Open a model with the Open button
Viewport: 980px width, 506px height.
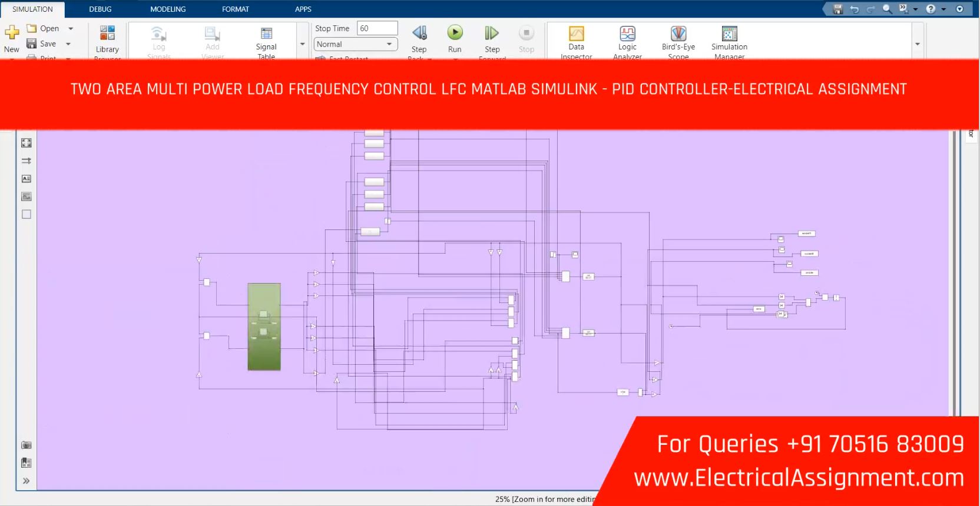(x=43, y=28)
